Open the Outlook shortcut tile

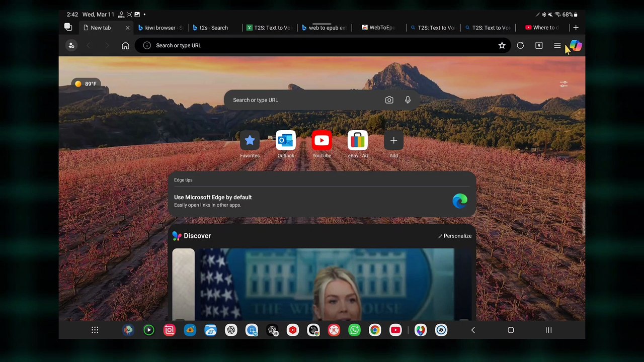[x=286, y=144]
